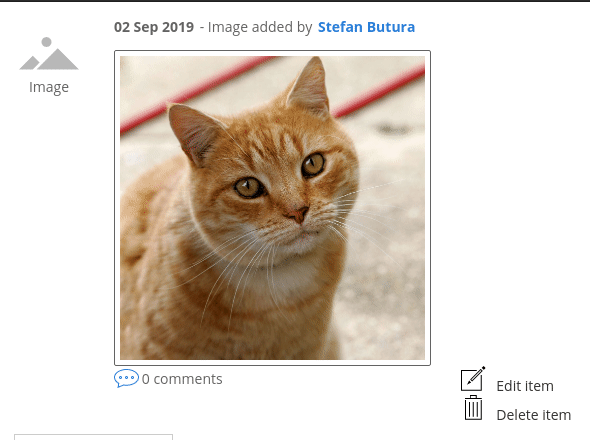Open the orange cat photo thumbnail
Screen dimensions: 590x440
point(272,208)
